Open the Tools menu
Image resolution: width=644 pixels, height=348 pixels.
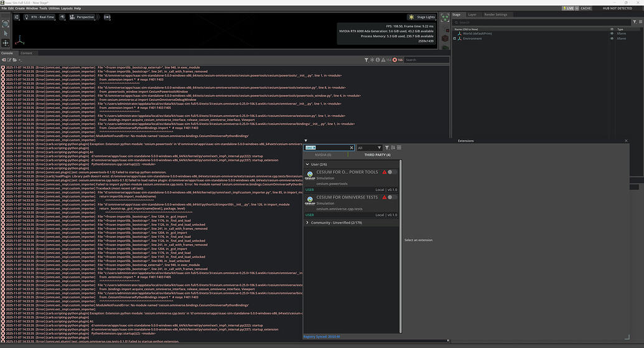tap(43, 8)
